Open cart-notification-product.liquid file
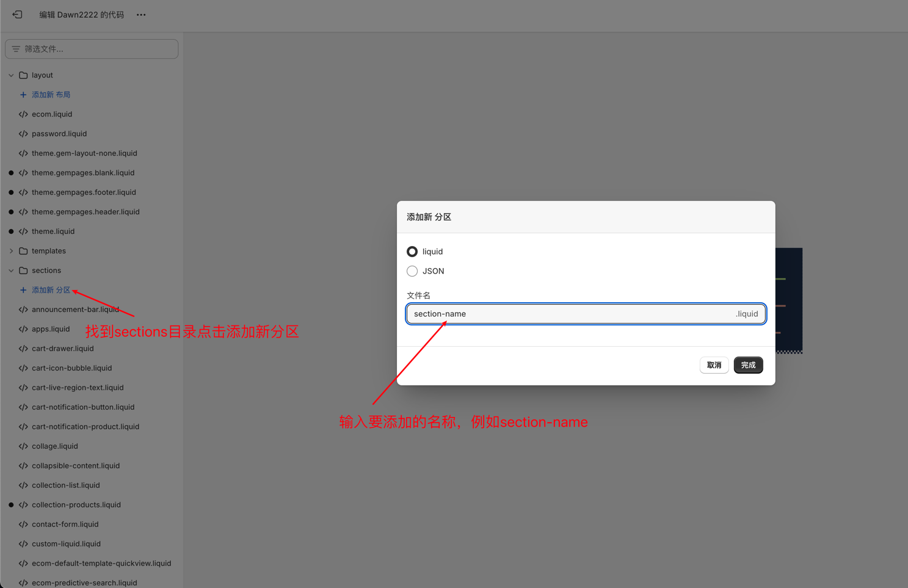This screenshot has width=908, height=588. click(x=85, y=427)
